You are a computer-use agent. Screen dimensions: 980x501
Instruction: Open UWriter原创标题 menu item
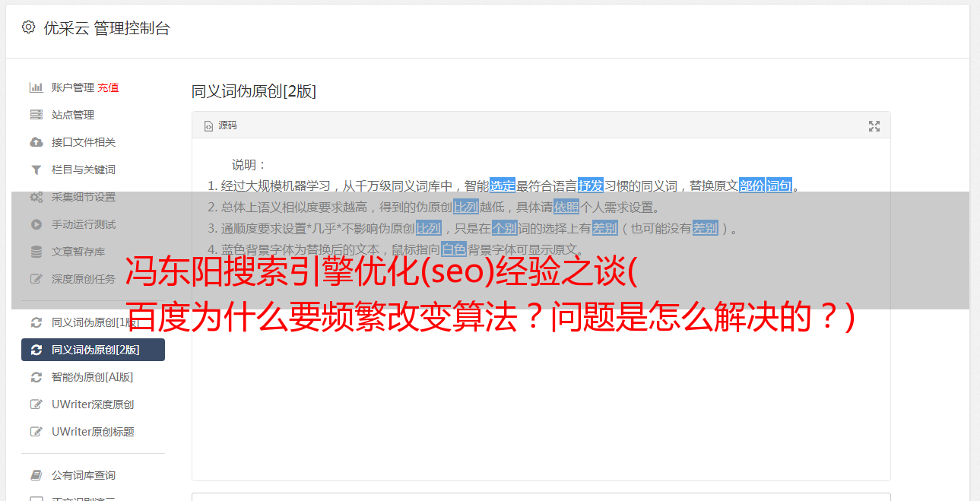93,432
